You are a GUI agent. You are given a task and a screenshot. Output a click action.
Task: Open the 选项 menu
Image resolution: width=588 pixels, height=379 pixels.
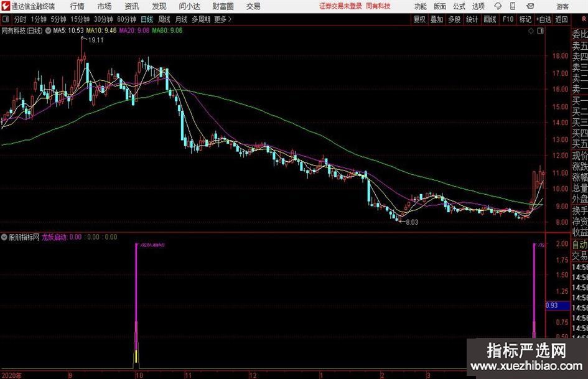pos(478,6)
